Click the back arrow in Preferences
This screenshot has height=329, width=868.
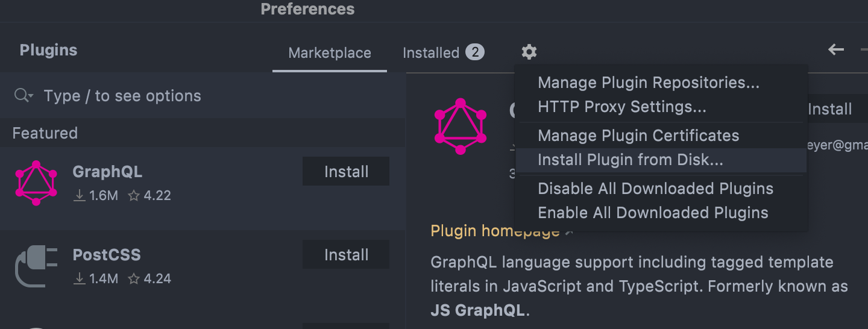point(836,50)
